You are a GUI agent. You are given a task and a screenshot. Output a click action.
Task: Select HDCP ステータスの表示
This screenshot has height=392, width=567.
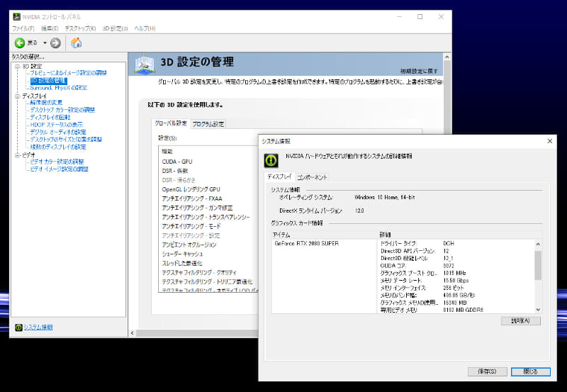(x=57, y=124)
